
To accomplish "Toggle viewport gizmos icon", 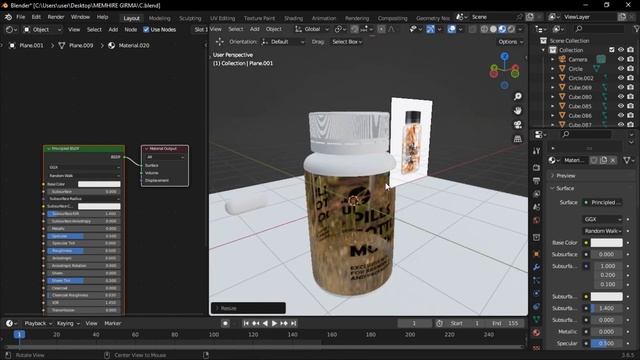I will [x=431, y=29].
